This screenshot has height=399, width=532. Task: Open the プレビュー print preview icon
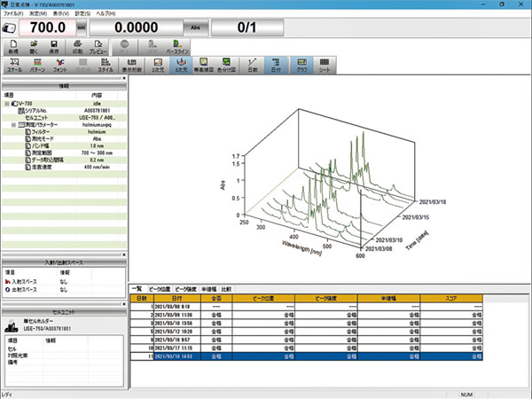98,47
